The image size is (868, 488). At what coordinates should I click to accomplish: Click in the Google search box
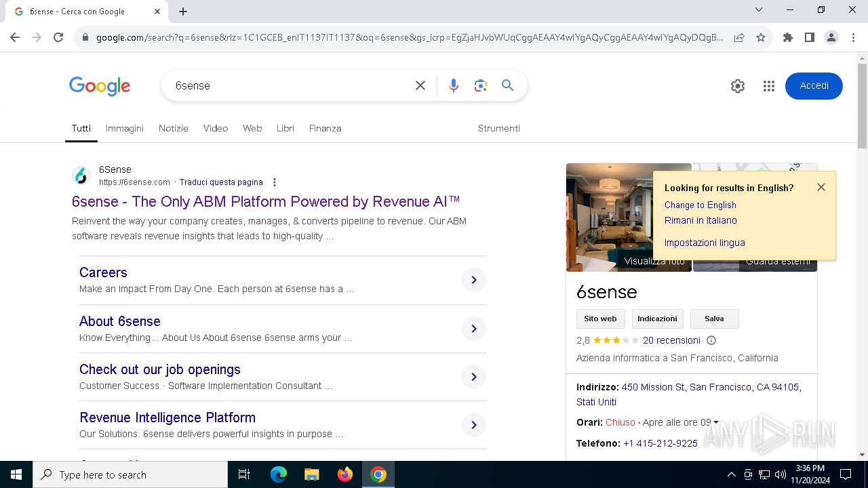click(292, 85)
